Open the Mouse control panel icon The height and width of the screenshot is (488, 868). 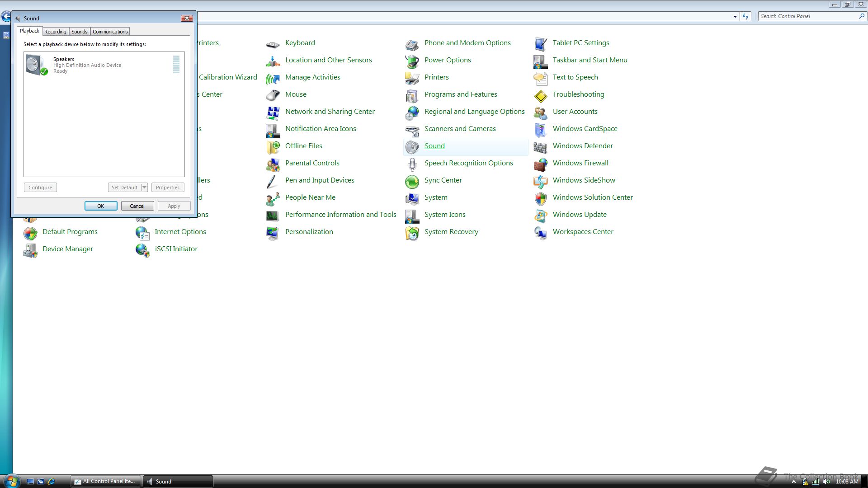[x=273, y=95]
